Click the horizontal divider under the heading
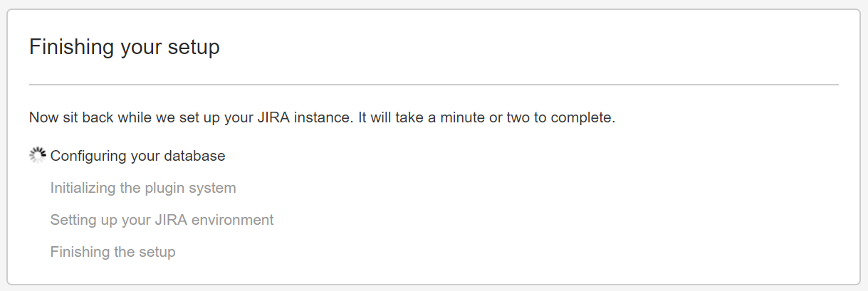868x291 pixels. 434,85
